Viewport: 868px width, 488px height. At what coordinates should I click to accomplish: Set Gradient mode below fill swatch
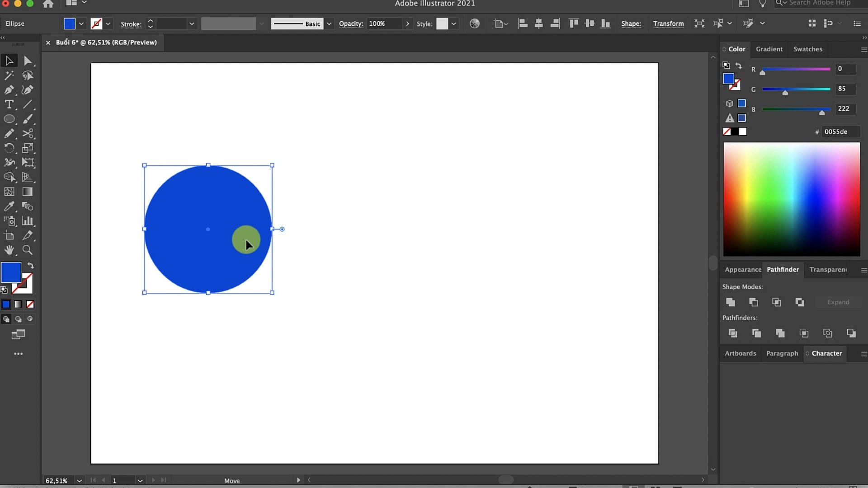18,305
